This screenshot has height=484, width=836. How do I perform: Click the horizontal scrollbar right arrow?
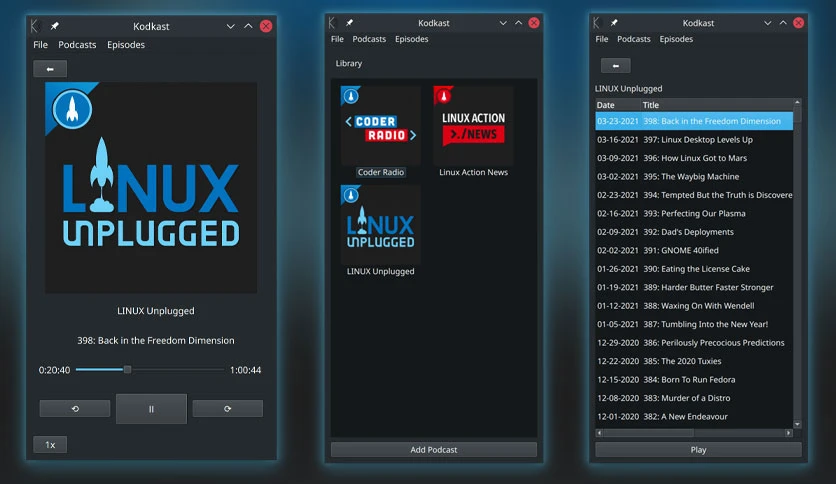[789, 433]
